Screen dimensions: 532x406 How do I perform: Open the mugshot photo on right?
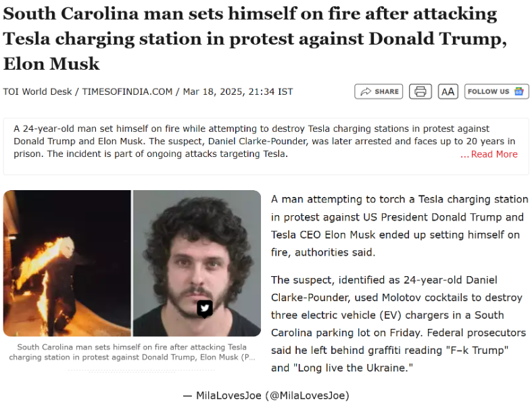(197, 263)
